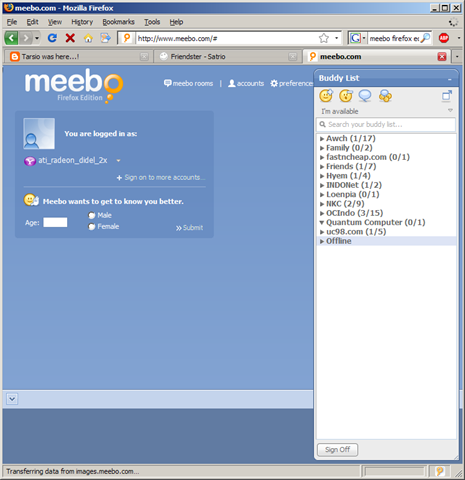Viewport: 465px width, 480px height.
Task: Select the Male radio button
Action: [92, 215]
